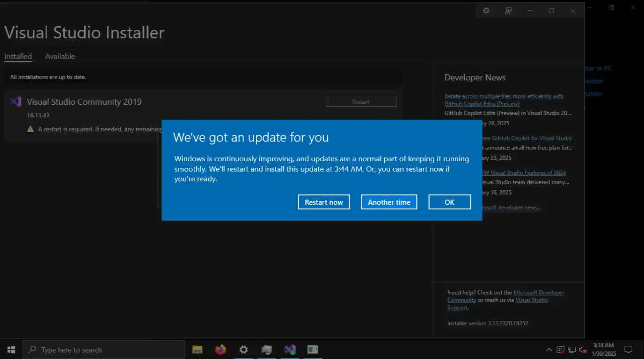The width and height of the screenshot is (644, 359).
Task: Click Restart now in update dialog
Action: click(x=324, y=202)
